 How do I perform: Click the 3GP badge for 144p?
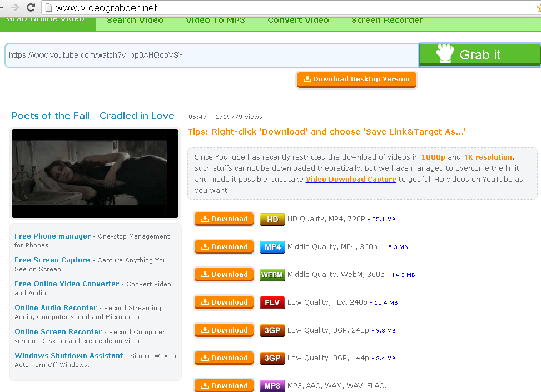(272, 358)
